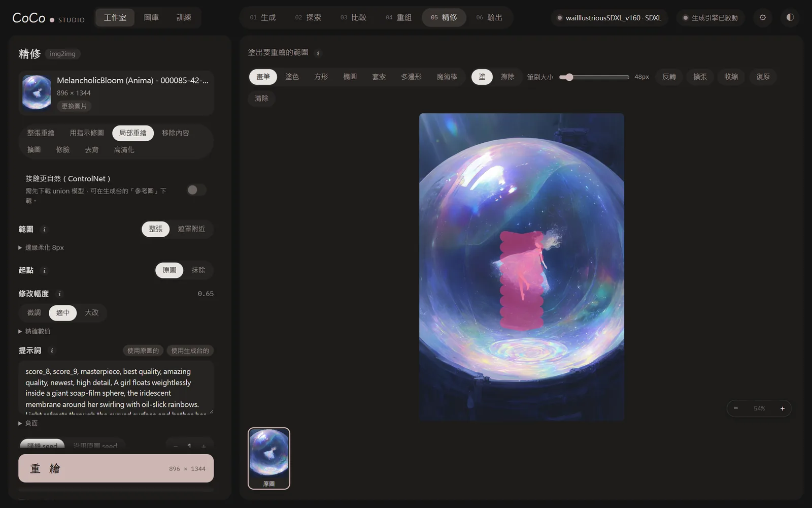Click the 使用生成台的 prompt button

(190, 351)
